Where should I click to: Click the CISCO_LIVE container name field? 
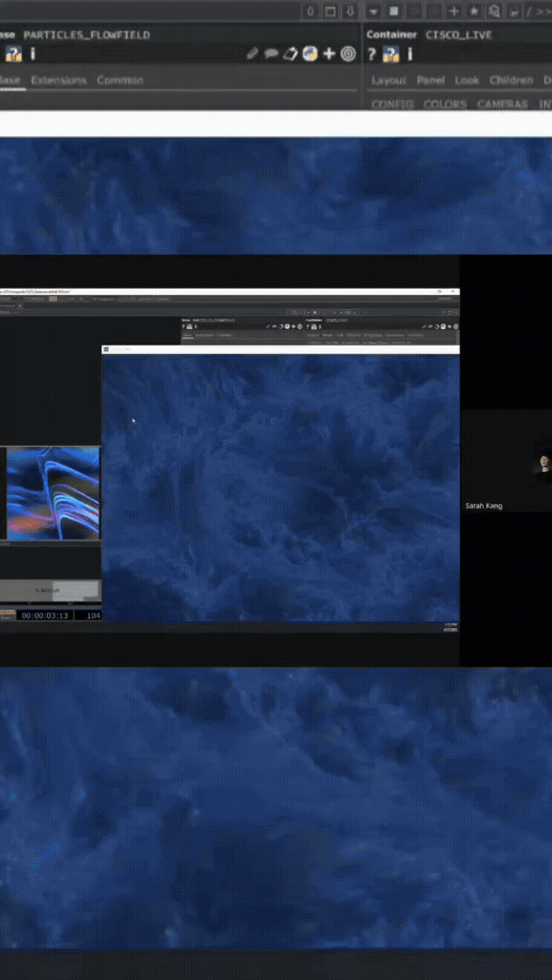(x=459, y=35)
